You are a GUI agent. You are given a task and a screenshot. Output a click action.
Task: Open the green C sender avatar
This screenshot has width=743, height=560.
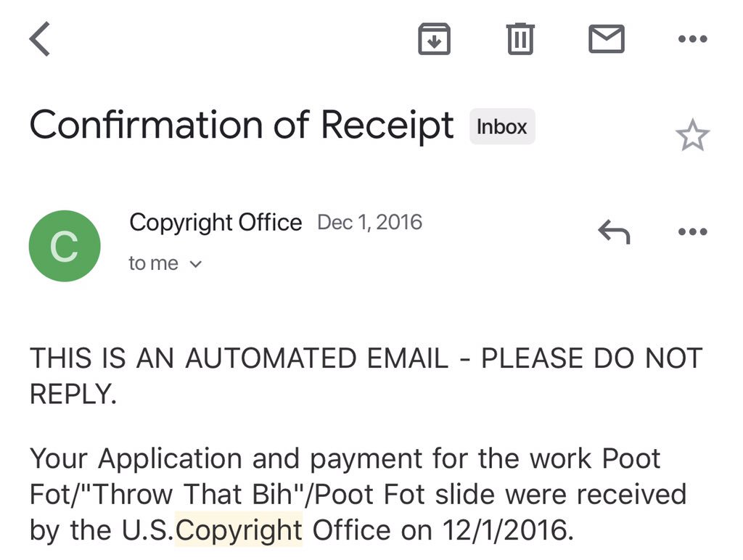(x=65, y=246)
